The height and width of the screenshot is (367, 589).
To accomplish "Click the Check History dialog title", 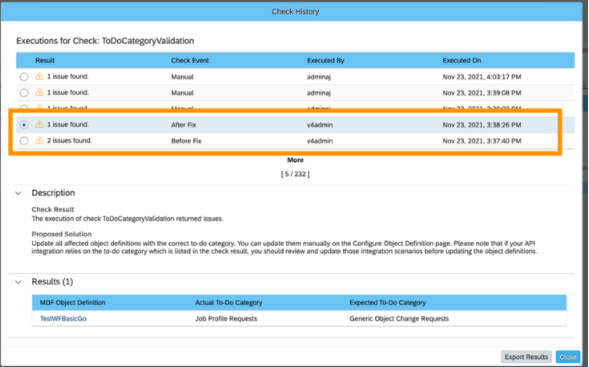I will tap(295, 12).
